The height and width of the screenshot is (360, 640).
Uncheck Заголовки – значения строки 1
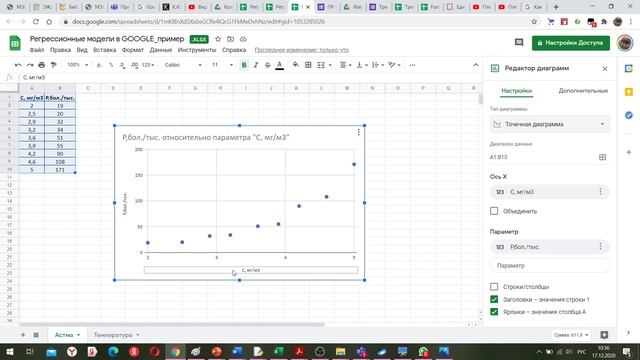[x=494, y=299]
